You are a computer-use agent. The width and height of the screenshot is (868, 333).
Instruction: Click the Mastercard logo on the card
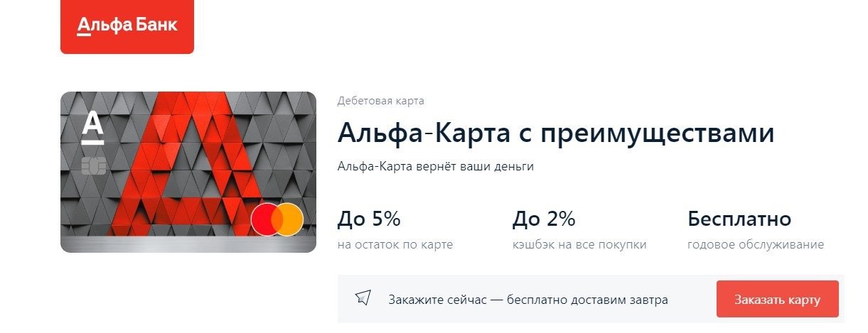point(277,220)
